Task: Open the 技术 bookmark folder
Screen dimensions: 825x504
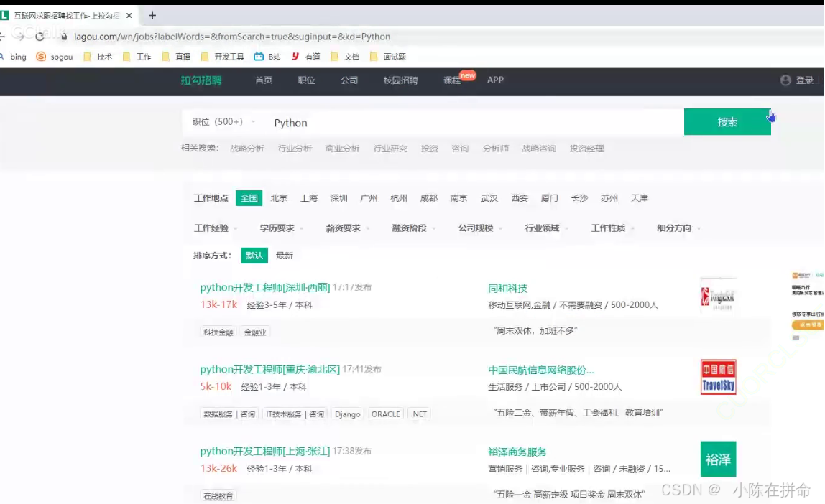Action: coord(98,57)
